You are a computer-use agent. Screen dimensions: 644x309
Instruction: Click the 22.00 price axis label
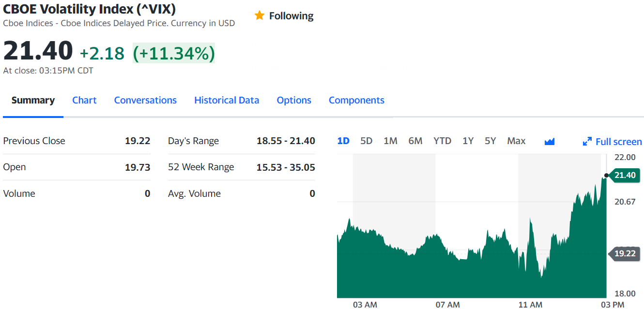coord(625,157)
